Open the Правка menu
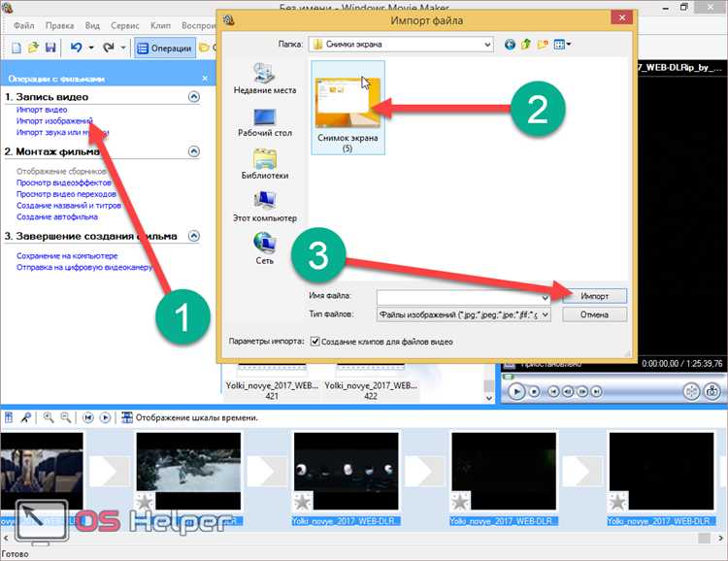 click(x=59, y=25)
